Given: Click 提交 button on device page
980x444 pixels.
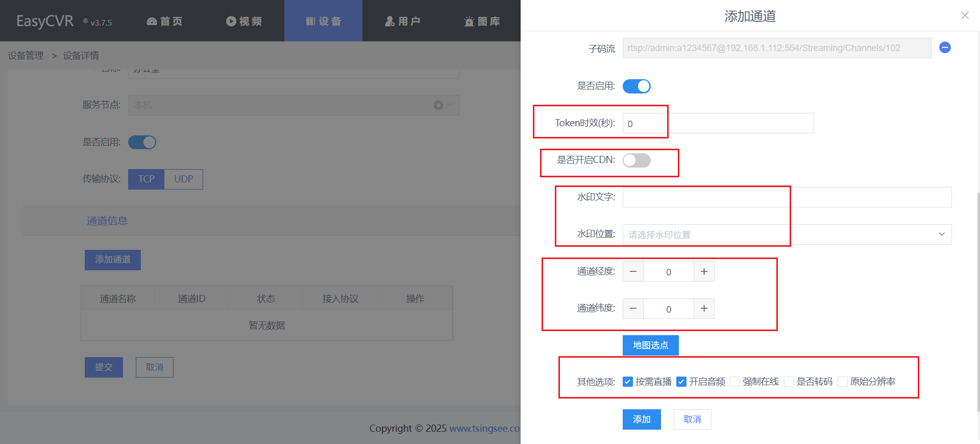Looking at the screenshot, I should pyautogui.click(x=104, y=367).
